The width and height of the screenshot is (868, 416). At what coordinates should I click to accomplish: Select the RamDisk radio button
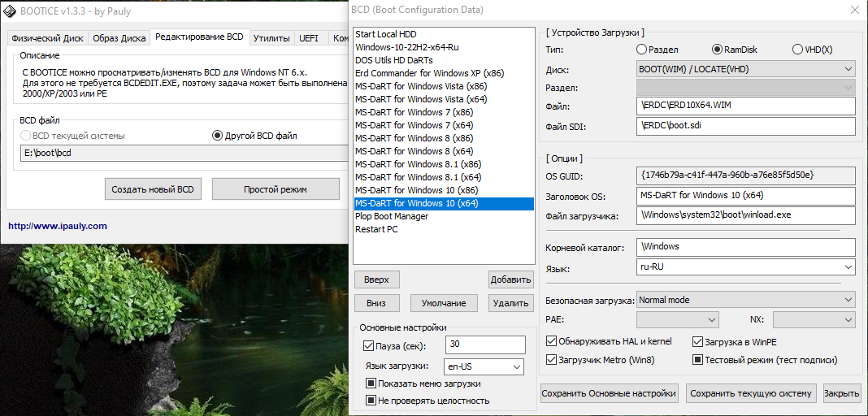point(717,50)
